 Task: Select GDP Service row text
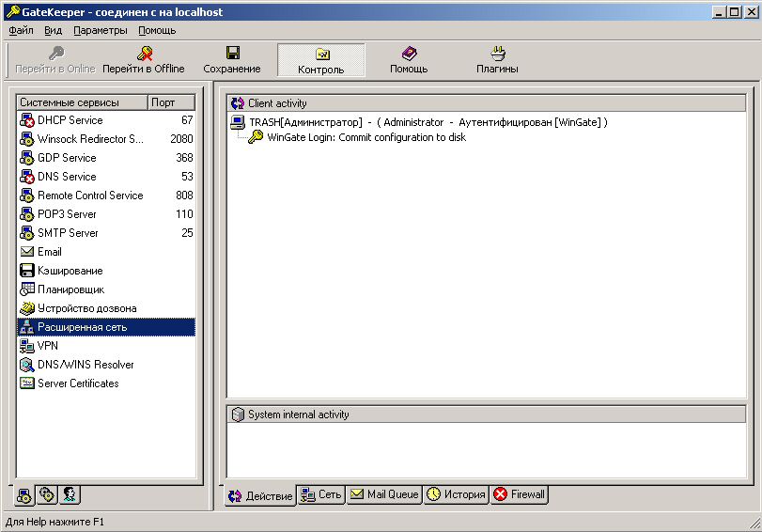(67, 158)
